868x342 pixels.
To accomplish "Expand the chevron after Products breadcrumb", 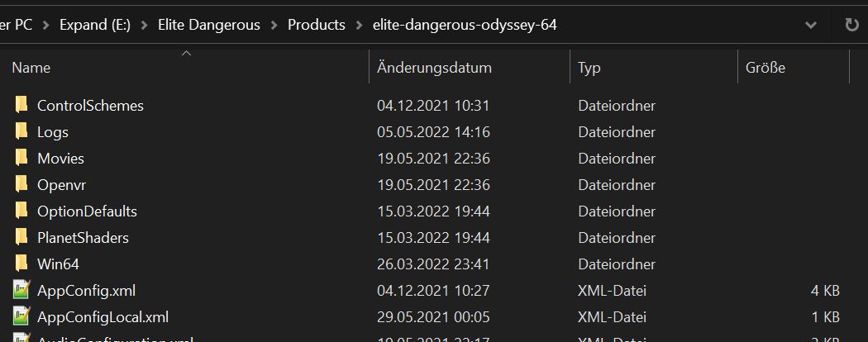I will (360, 25).
